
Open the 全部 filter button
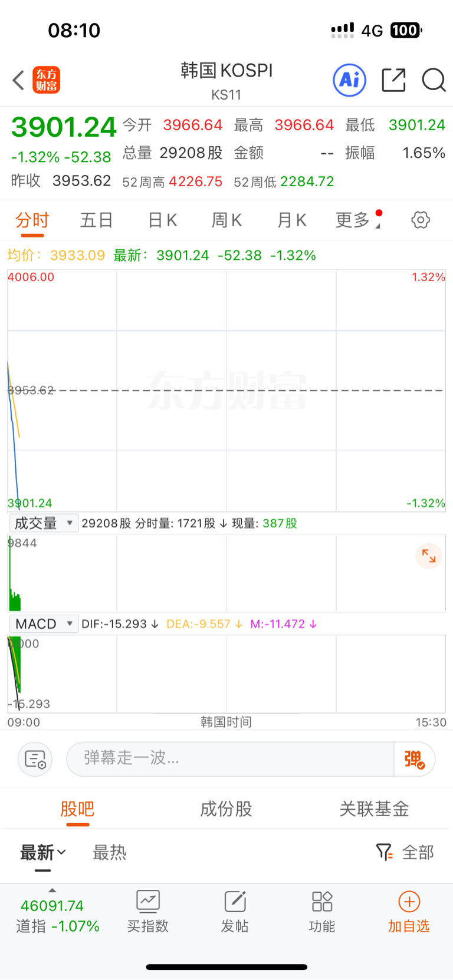point(405,852)
